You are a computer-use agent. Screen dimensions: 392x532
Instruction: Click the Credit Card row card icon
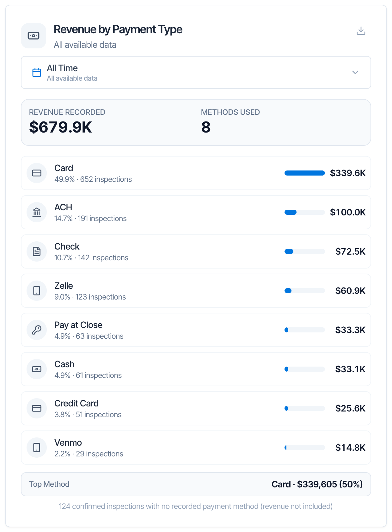pyautogui.click(x=37, y=408)
